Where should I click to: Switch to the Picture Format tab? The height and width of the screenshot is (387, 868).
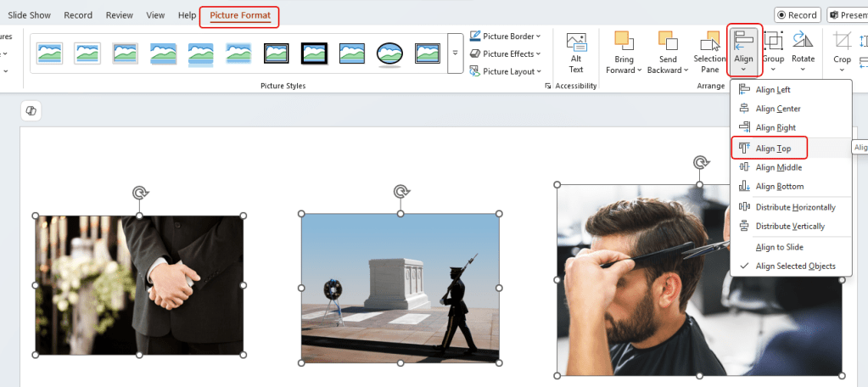click(238, 15)
